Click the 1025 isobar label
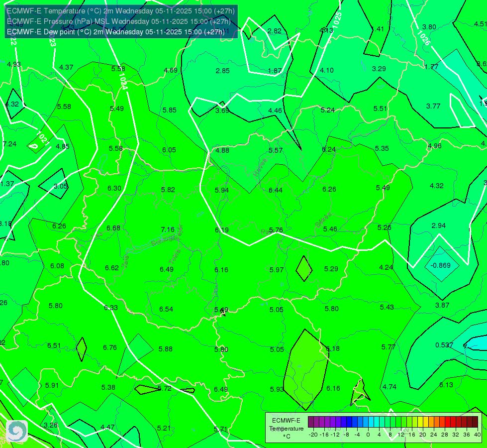Image resolution: width=487 pixels, height=448 pixels. 337,20
